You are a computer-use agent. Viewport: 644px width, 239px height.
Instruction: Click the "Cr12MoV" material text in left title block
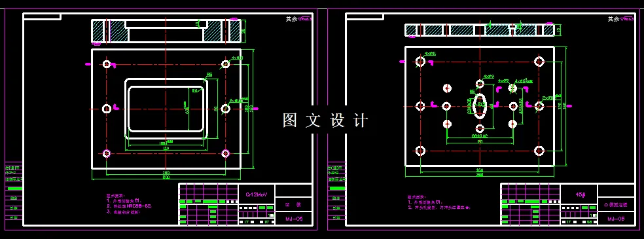(257, 194)
